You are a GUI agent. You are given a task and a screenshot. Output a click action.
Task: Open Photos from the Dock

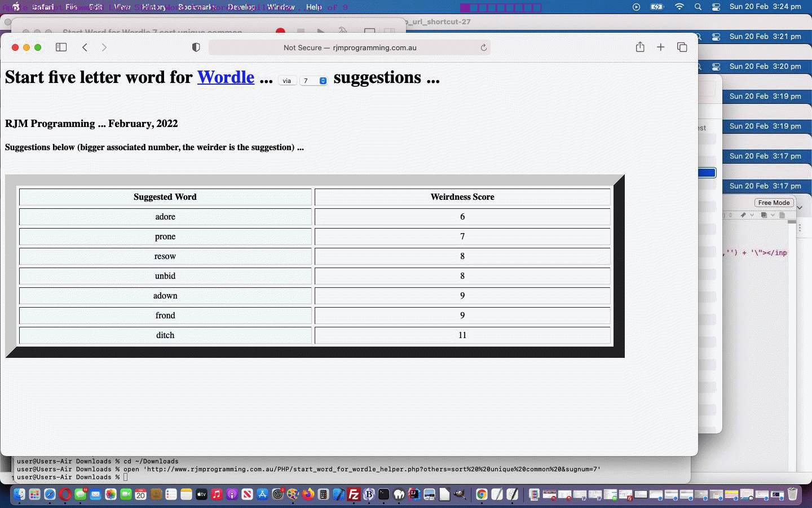pyautogui.click(x=111, y=494)
